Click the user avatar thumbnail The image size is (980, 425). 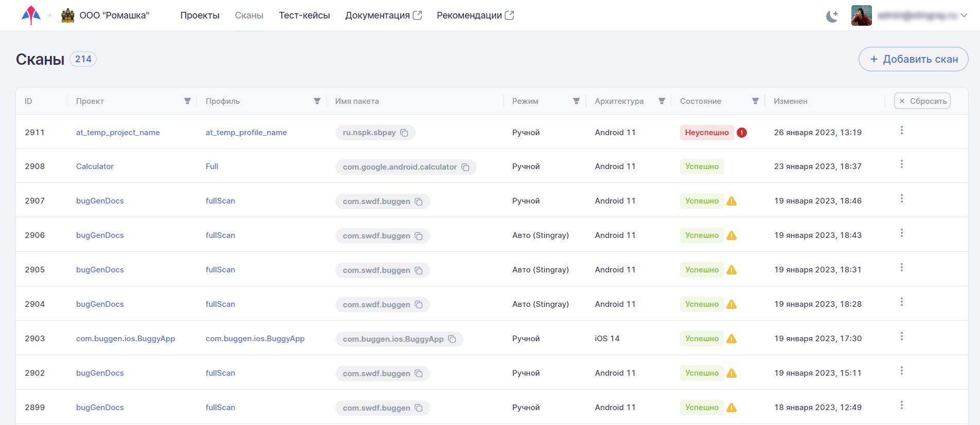coord(861,15)
